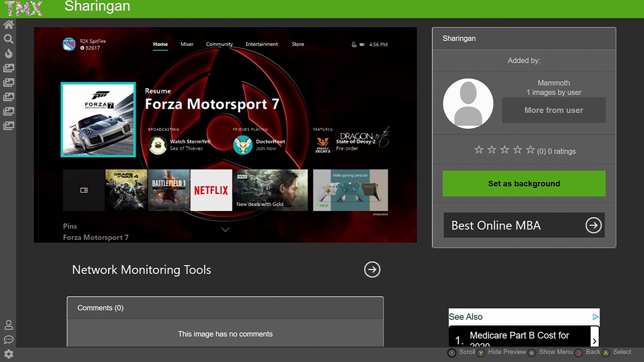Click the AdChoices icon beside See Also
Image resolution: width=644 pixels, height=362 pixels.
click(595, 317)
